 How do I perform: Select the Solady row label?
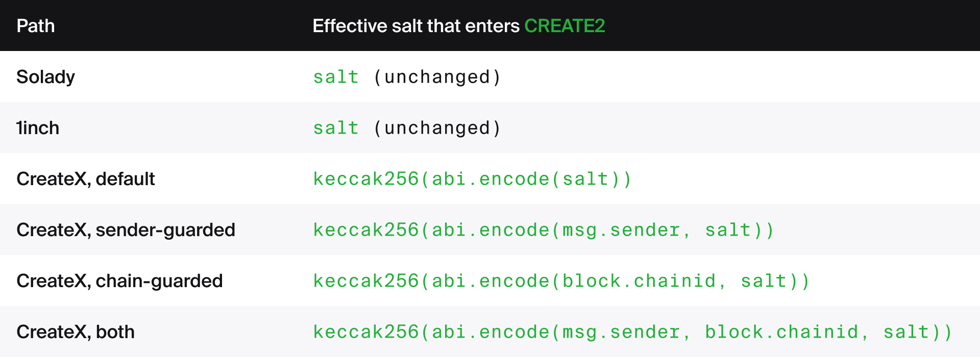click(x=45, y=77)
